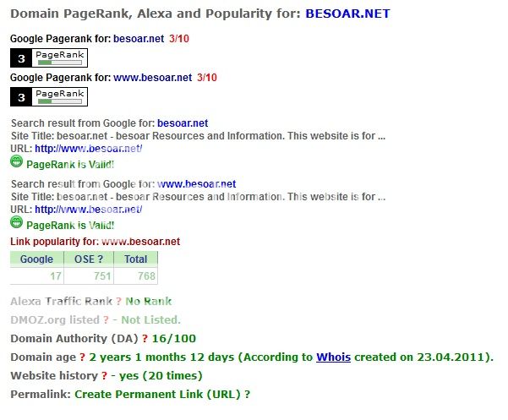This screenshot has width=508, height=420.
Task: Click Total column header in popularity table
Action: 136,259
